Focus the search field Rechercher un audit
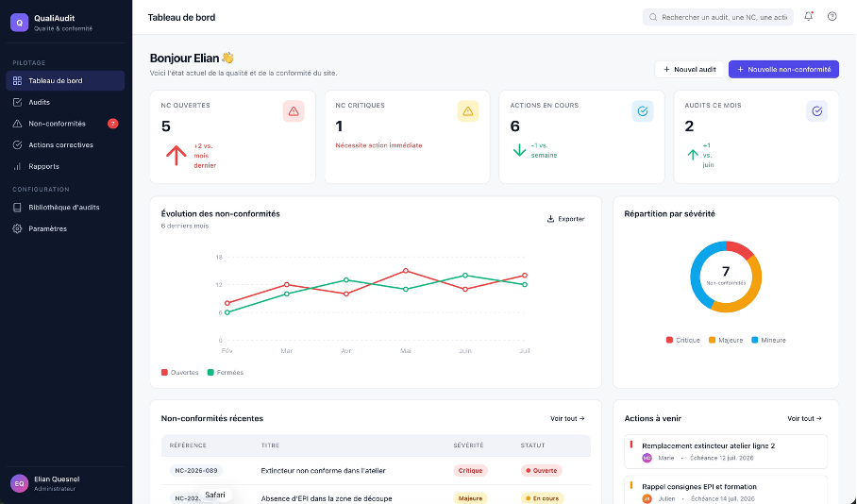This screenshot has height=504, width=857. coord(718,17)
